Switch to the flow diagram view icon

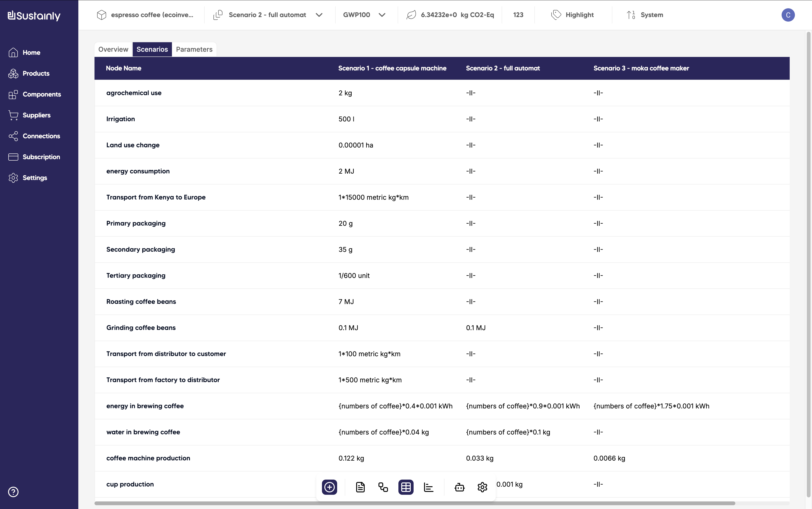pos(383,487)
